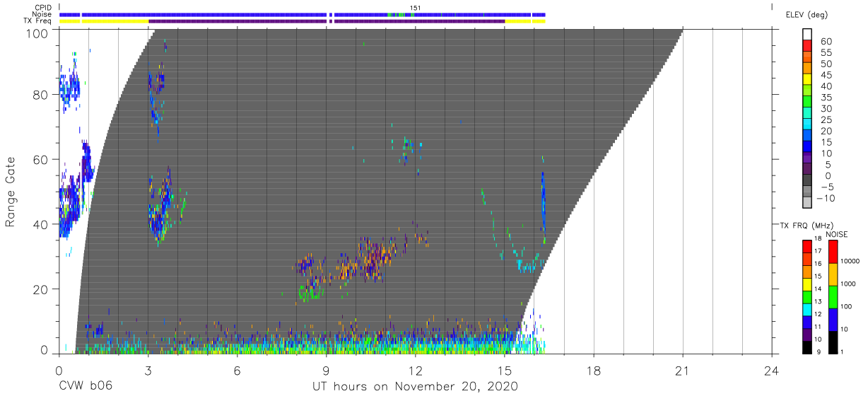Select the blue 15–20 degree elevation swatch
Viewport: 868px width, 401px height.
pyautogui.click(x=807, y=136)
